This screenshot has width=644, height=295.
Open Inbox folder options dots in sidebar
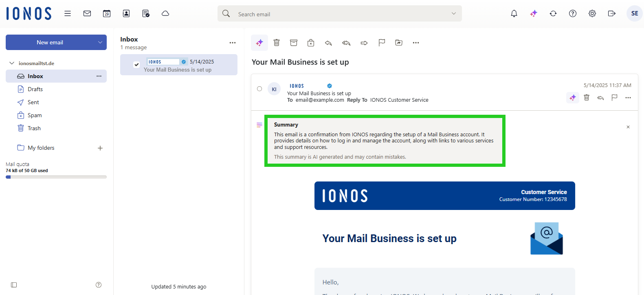pyautogui.click(x=99, y=76)
